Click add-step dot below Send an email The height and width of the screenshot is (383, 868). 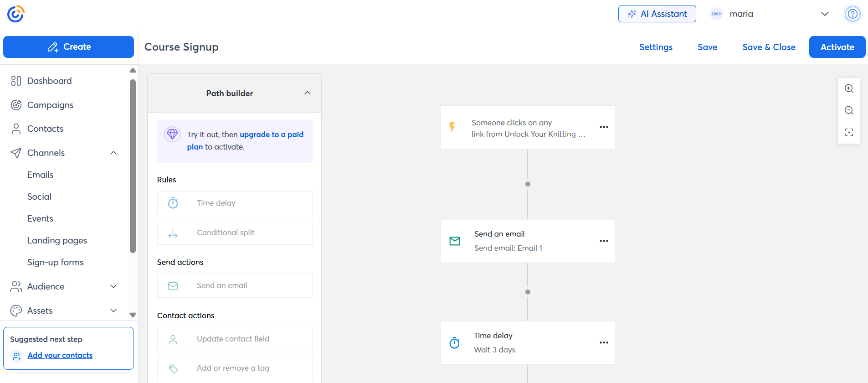[528, 292]
